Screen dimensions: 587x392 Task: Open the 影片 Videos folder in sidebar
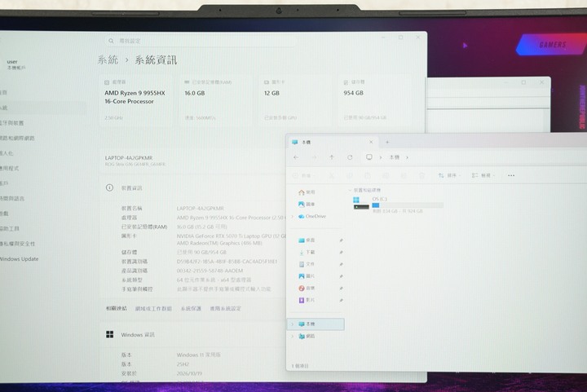coord(307,300)
